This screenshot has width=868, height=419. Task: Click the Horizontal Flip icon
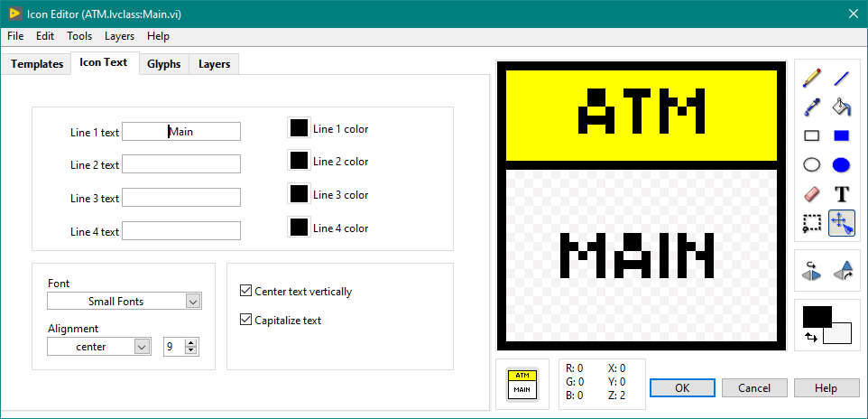click(x=811, y=270)
